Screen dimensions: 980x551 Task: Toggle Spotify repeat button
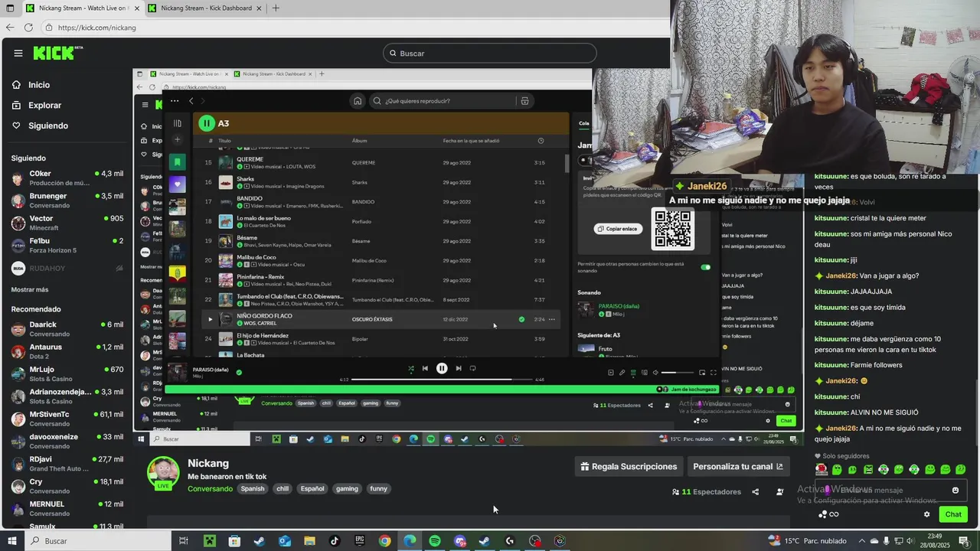tap(472, 368)
